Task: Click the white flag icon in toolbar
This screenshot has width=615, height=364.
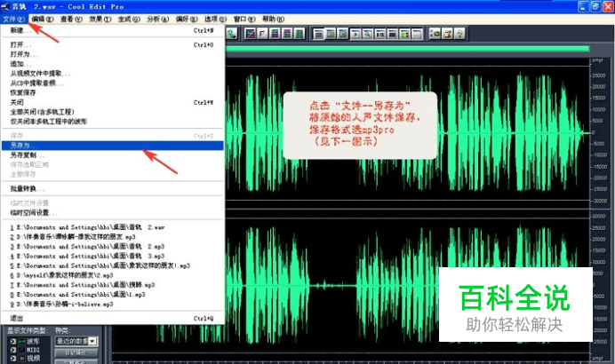Action: pyautogui.click(x=262, y=34)
